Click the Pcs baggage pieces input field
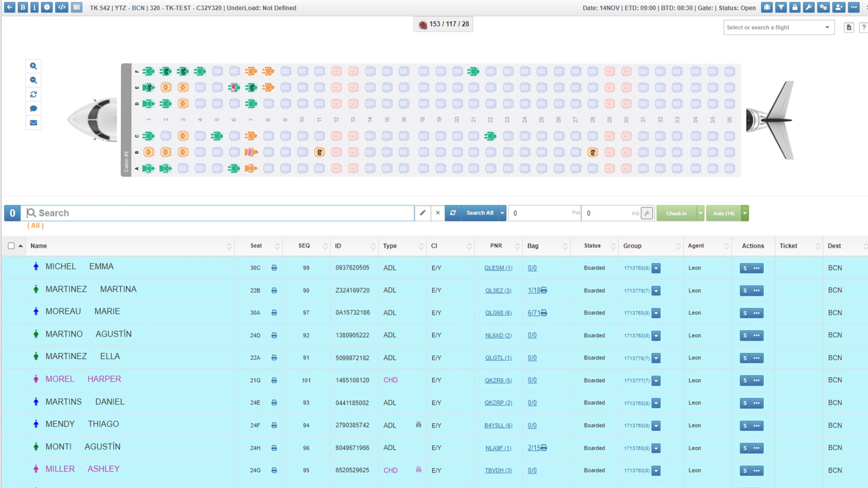868x488 pixels. pos(544,213)
